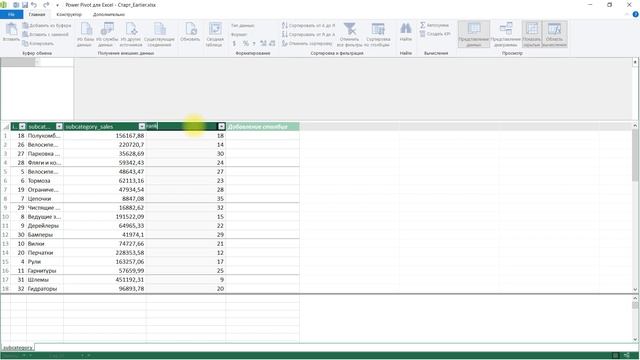Image resolution: width=640 pixels, height=360 pixels.
Task: Open the File tab
Action: click(11, 14)
